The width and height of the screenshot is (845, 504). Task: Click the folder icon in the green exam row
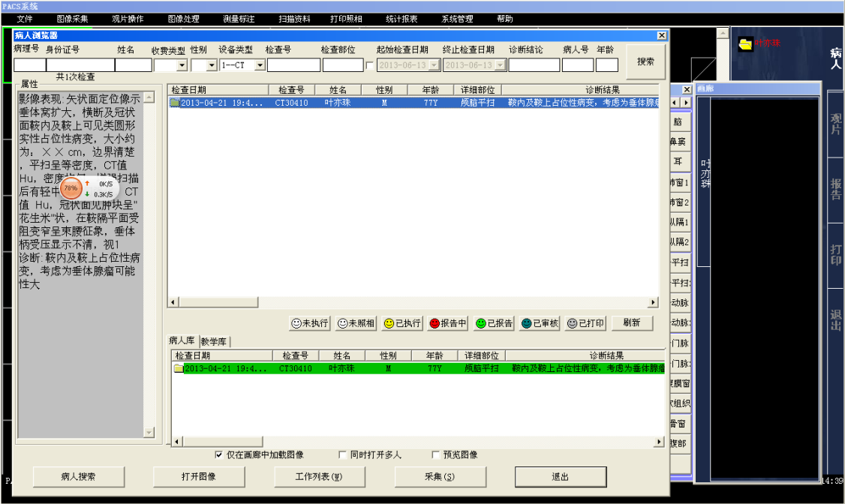point(179,368)
